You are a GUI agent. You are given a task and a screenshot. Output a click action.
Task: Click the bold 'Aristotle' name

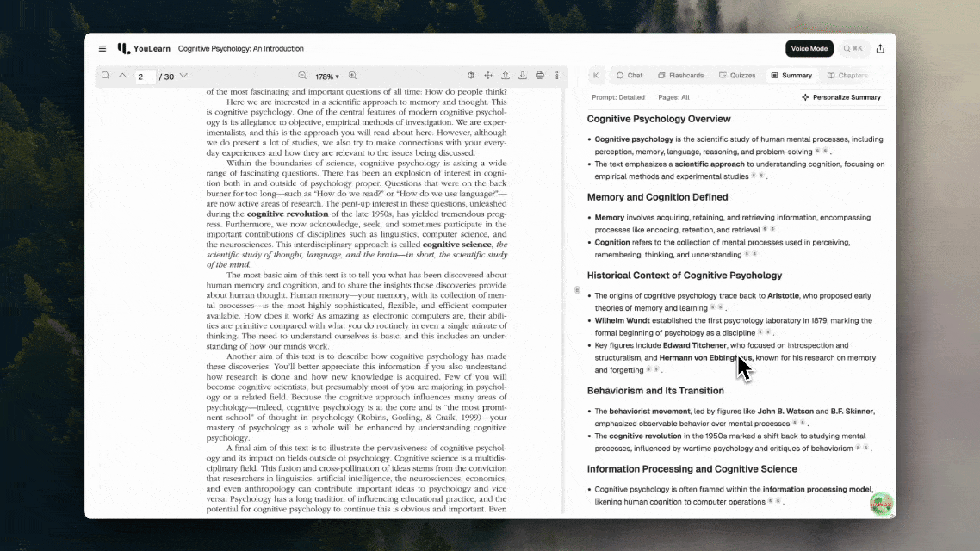(x=783, y=295)
